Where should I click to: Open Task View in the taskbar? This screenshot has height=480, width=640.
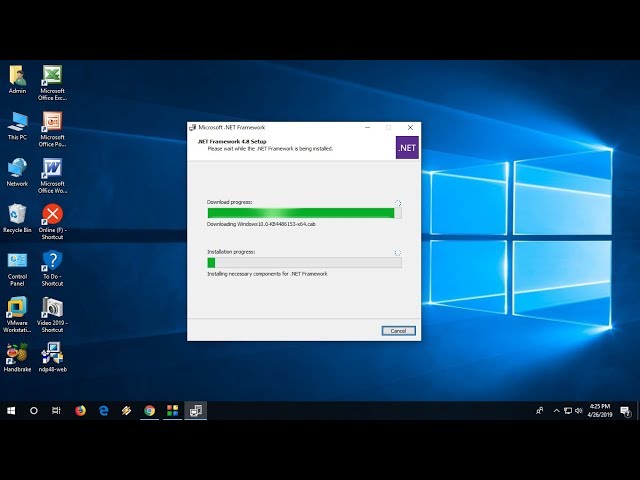[x=56, y=411]
